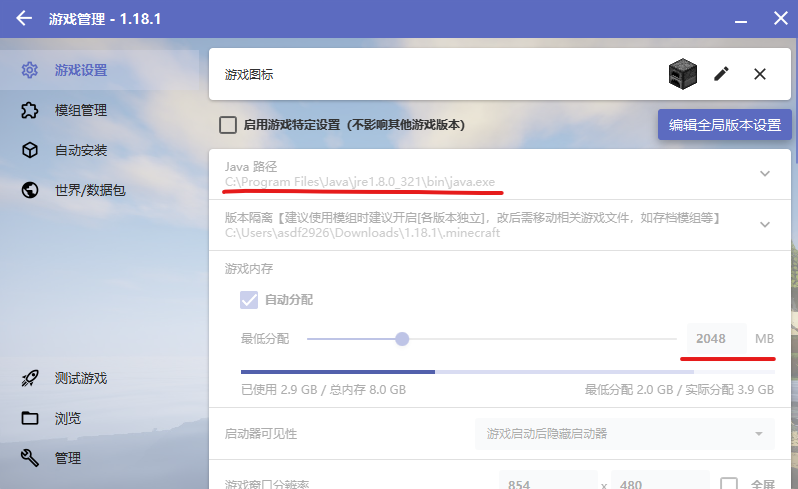Image resolution: width=798 pixels, height=489 pixels.
Task: Click the rocket icon for test game
Action: [30, 378]
